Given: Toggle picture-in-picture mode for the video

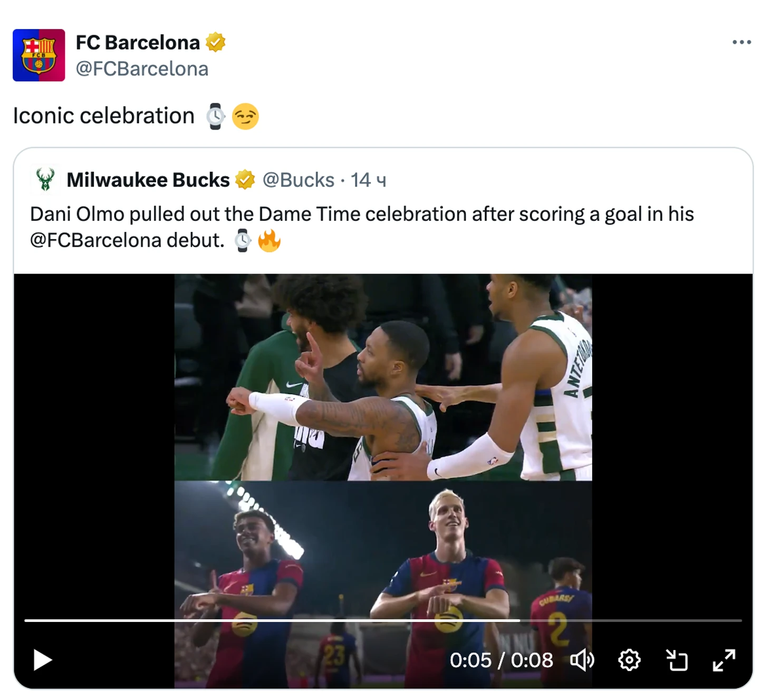Looking at the screenshot, I should 677,660.
